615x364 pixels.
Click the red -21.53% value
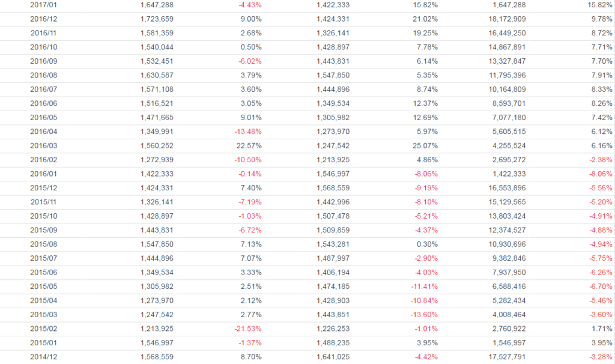[x=247, y=329]
